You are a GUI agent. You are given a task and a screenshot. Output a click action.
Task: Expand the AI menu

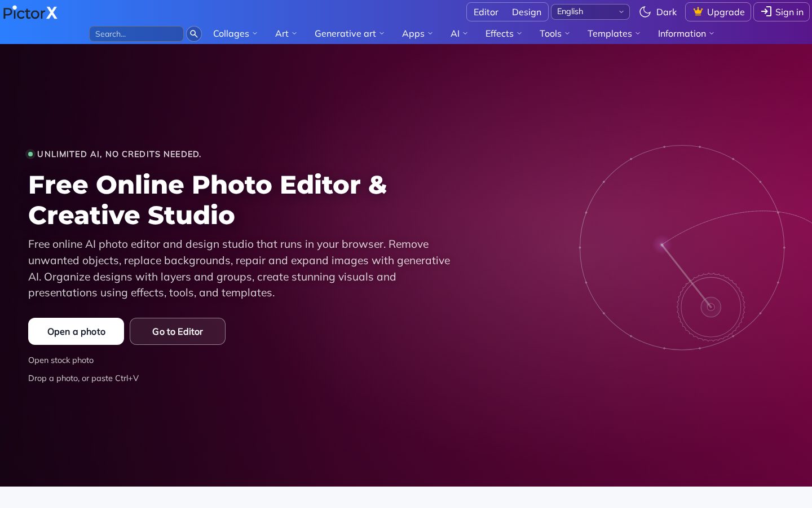459,34
